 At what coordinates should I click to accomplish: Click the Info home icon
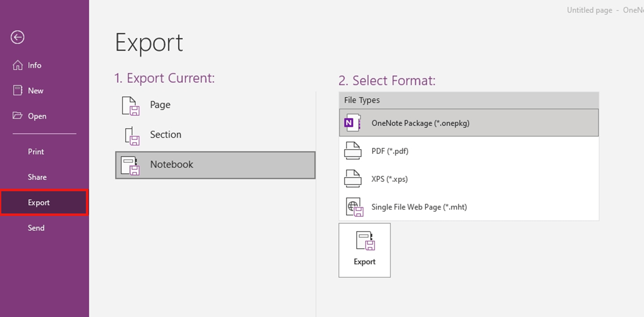tap(18, 65)
